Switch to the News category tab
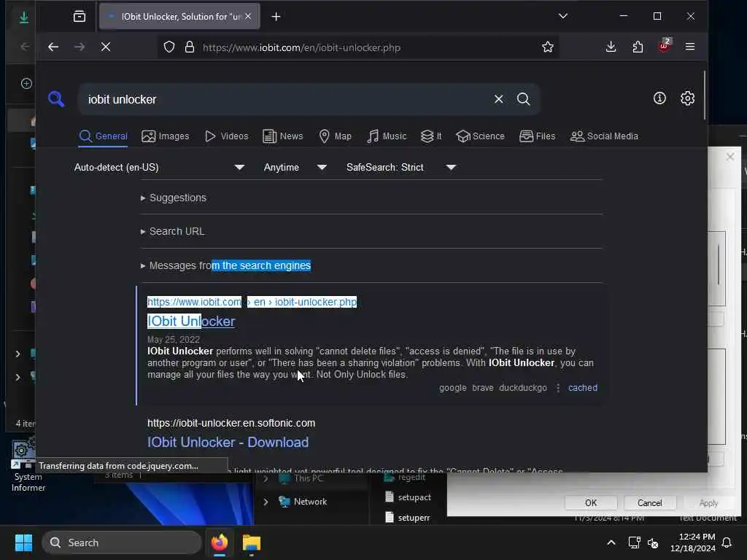Image resolution: width=747 pixels, height=560 pixels. point(283,136)
